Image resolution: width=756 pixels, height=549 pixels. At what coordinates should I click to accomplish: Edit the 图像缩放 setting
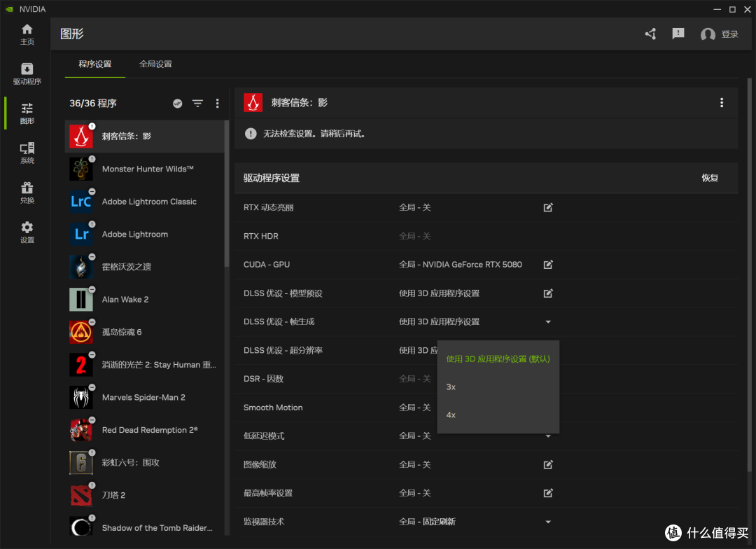[x=547, y=464]
